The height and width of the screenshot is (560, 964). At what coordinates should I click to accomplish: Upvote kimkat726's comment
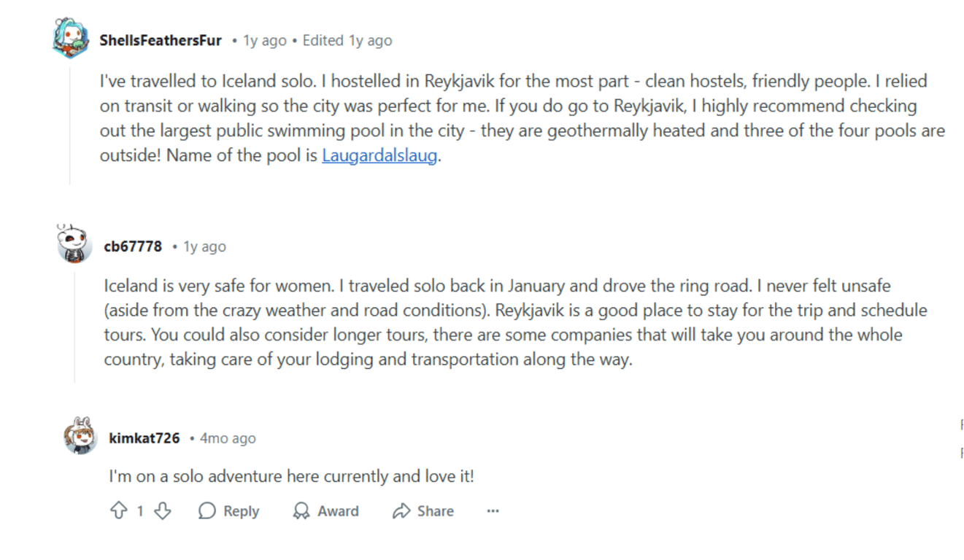point(118,511)
